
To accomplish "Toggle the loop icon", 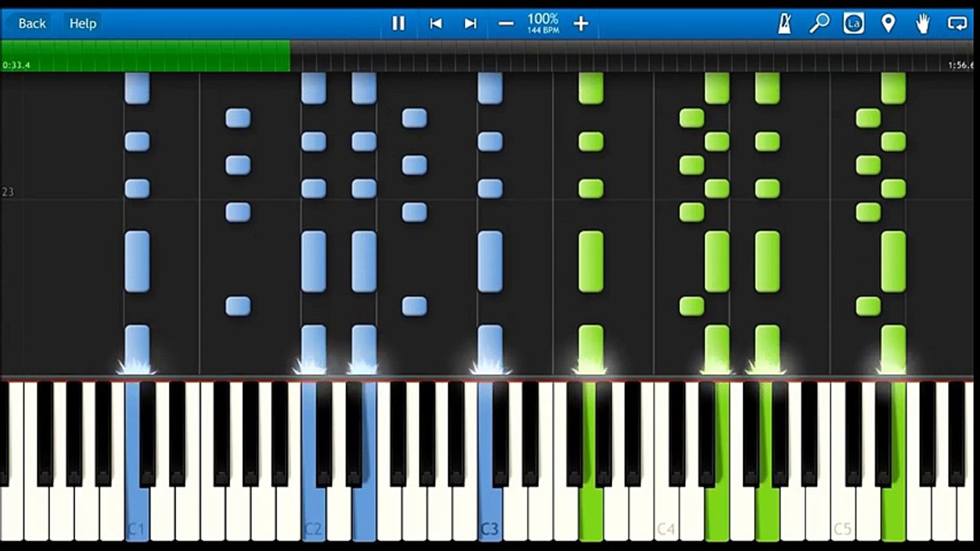I will pyautogui.click(x=958, y=24).
